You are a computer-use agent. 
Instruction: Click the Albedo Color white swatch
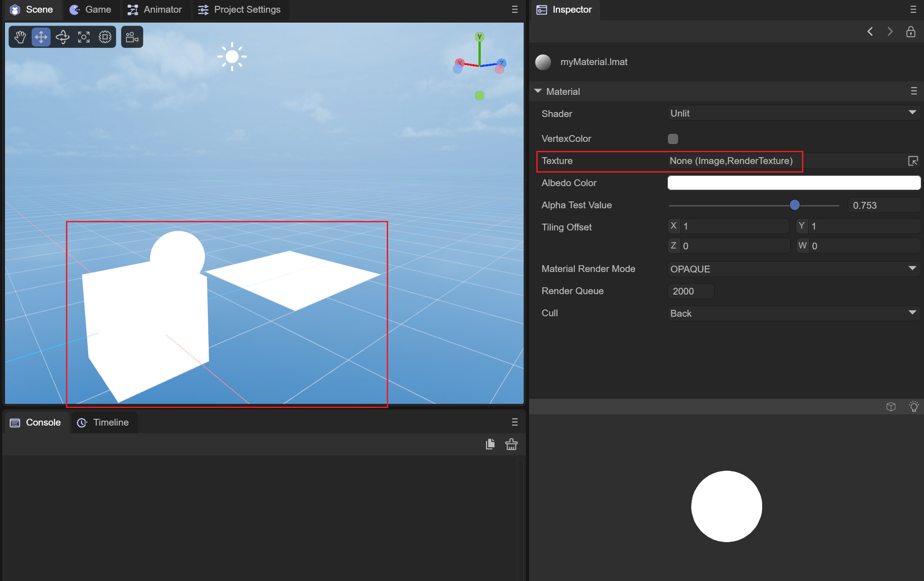click(x=793, y=183)
